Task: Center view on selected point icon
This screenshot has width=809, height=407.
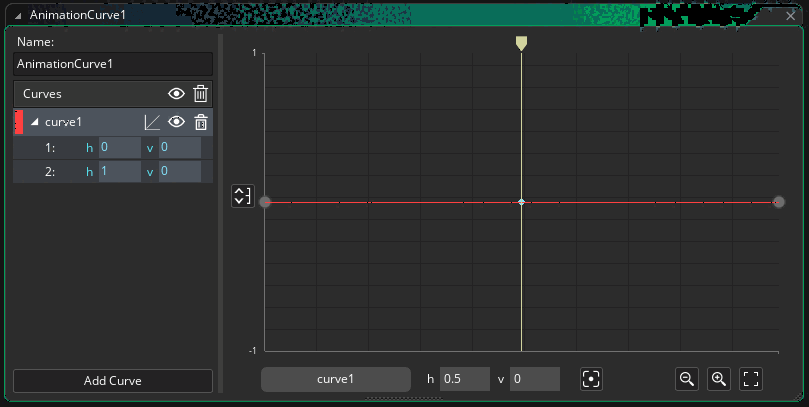Action: pyautogui.click(x=591, y=379)
